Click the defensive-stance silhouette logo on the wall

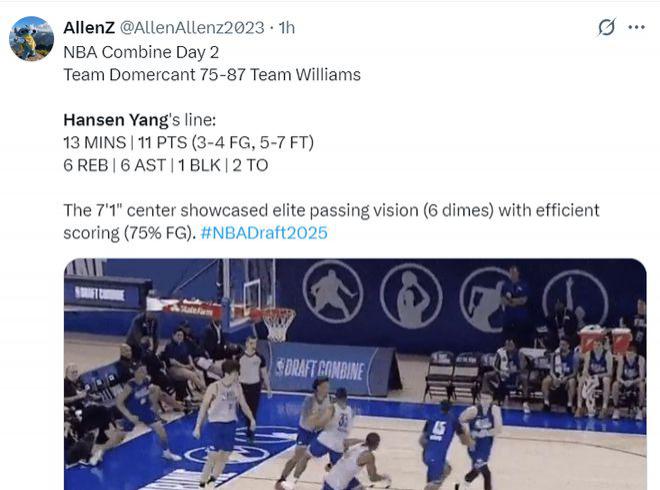click(x=333, y=292)
